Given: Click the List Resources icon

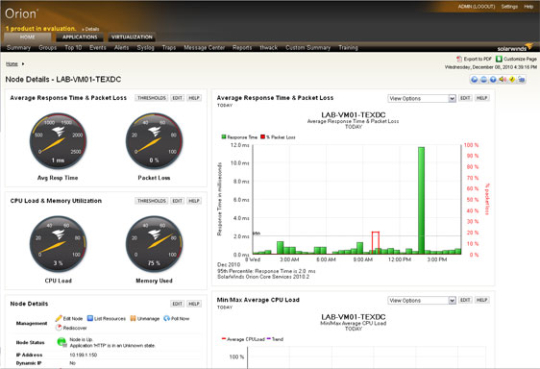Looking at the screenshot, I should tap(90, 318).
